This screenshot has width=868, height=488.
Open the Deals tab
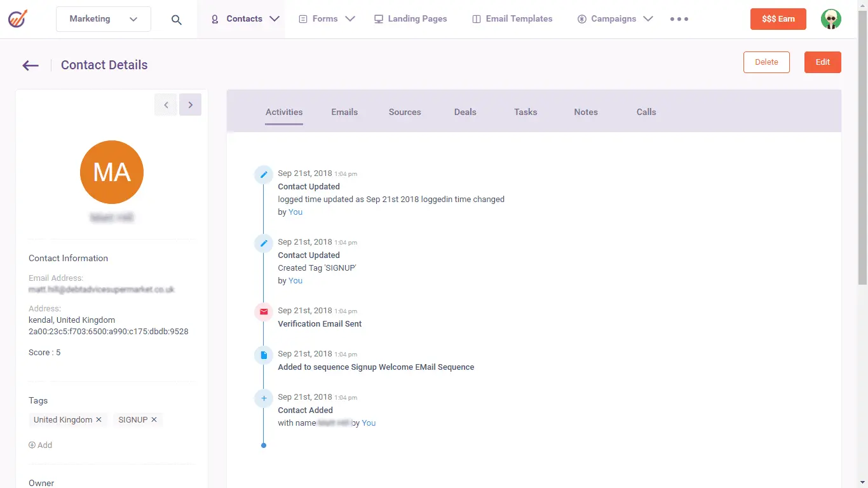click(465, 112)
